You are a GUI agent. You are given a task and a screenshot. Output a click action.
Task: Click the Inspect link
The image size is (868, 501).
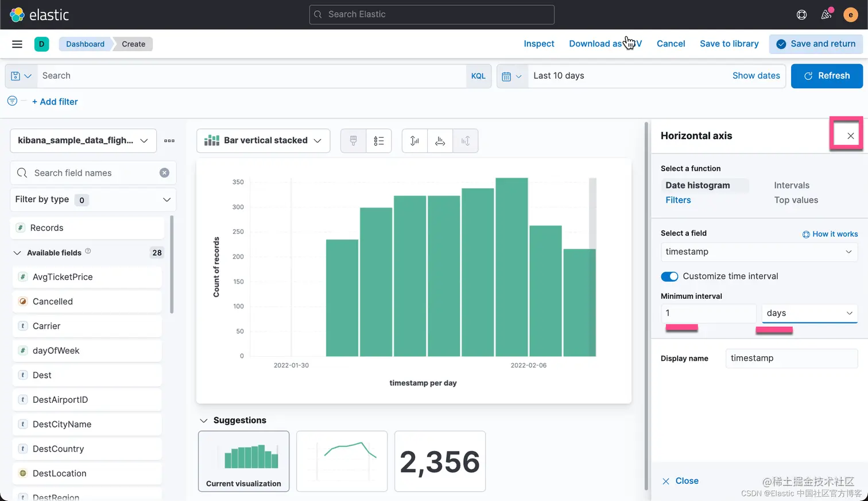point(539,44)
